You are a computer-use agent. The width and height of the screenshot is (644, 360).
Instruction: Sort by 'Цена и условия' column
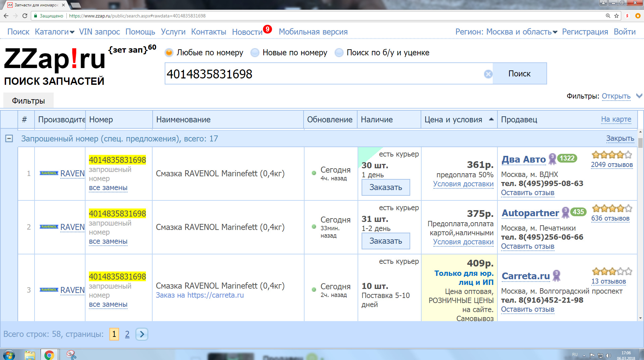pos(459,120)
